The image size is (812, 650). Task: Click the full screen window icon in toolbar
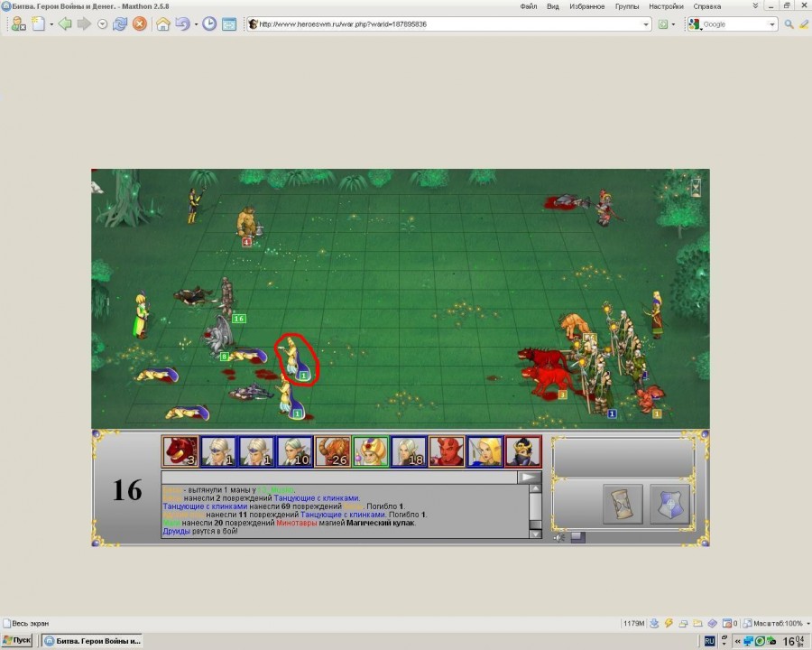point(229,23)
